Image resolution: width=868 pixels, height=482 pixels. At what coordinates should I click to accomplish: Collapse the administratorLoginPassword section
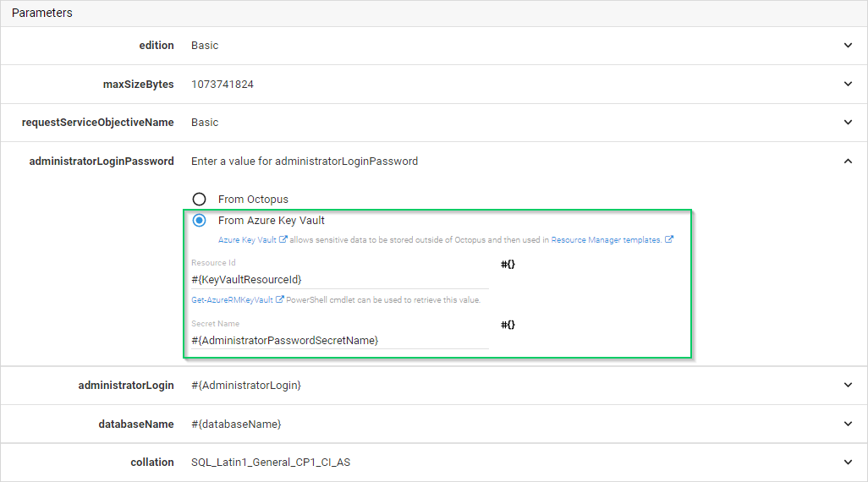point(848,162)
